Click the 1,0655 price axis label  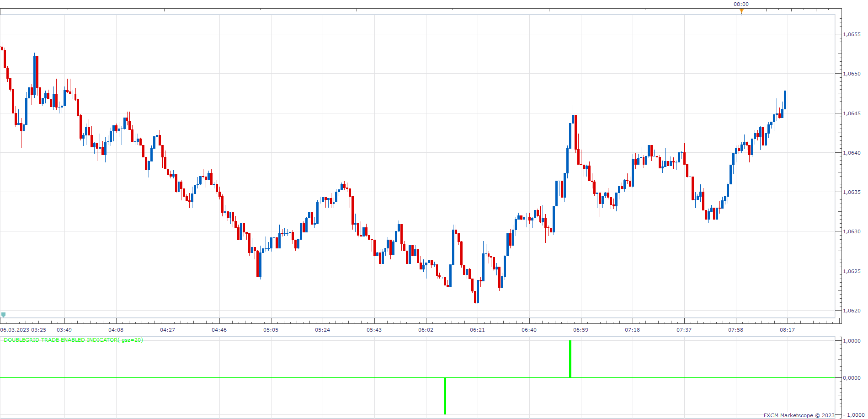coord(852,34)
